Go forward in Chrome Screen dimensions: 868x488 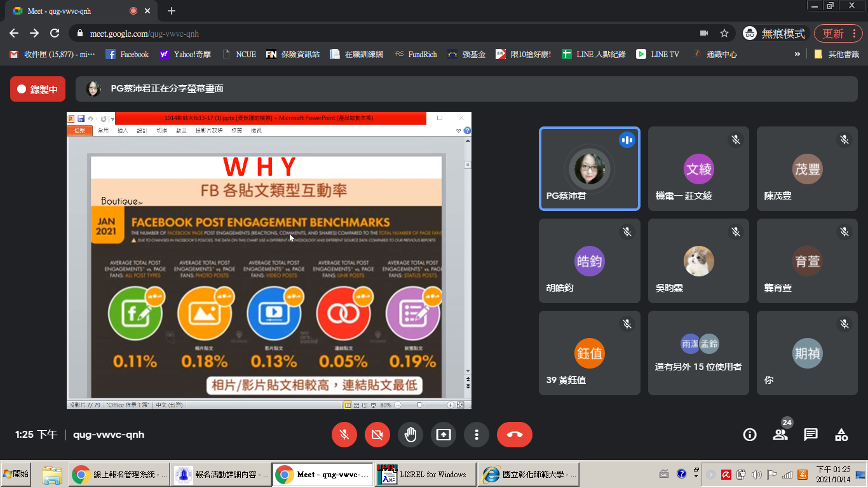click(34, 33)
